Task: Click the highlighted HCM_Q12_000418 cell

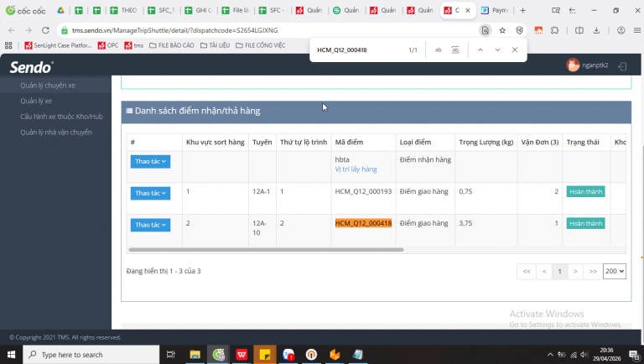Action: tap(363, 223)
